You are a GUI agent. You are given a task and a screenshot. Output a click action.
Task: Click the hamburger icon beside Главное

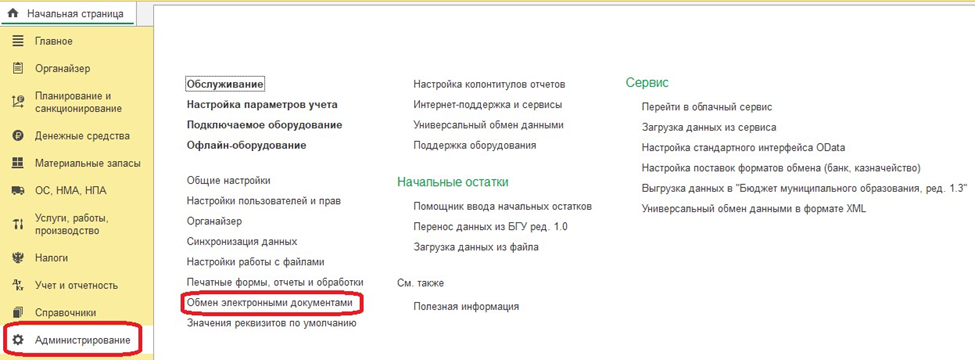[17, 42]
